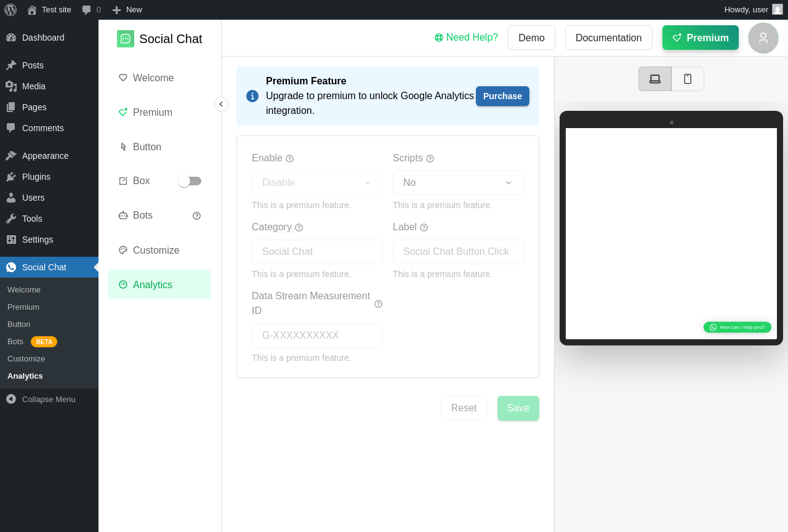The width and height of the screenshot is (788, 532).
Task: Click help icon beside Enable label
Action: (289, 158)
